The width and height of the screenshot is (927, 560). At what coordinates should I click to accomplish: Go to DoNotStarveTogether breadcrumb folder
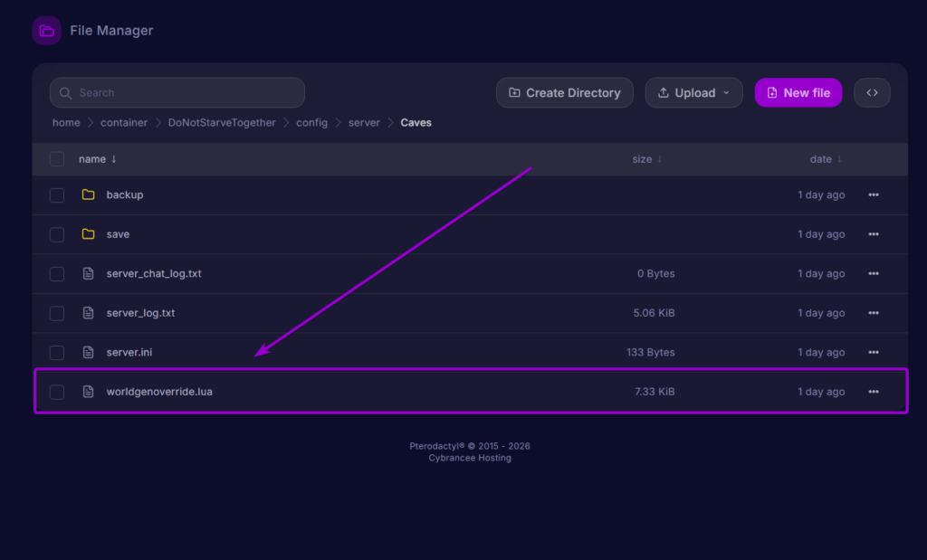pyautogui.click(x=222, y=123)
